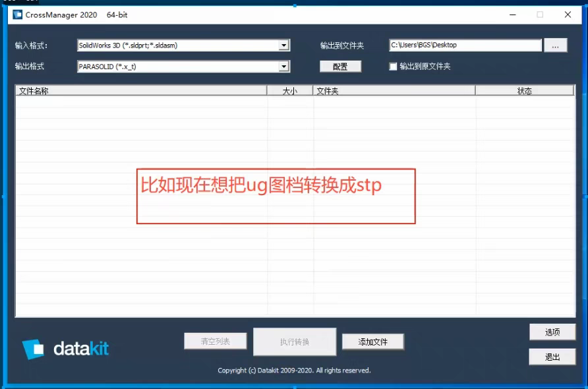Viewport: 588px width, 389px height.
Task: Sort by the 状态 column header
Action: [525, 90]
